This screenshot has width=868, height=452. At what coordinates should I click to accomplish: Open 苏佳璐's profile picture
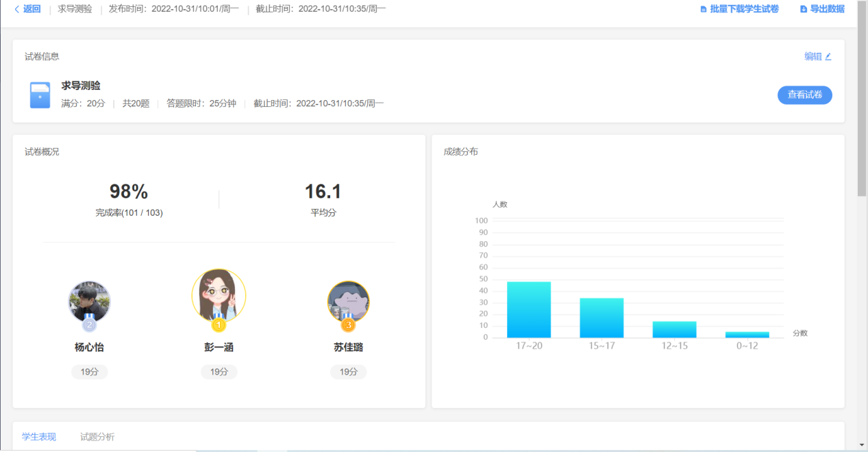pyautogui.click(x=348, y=300)
